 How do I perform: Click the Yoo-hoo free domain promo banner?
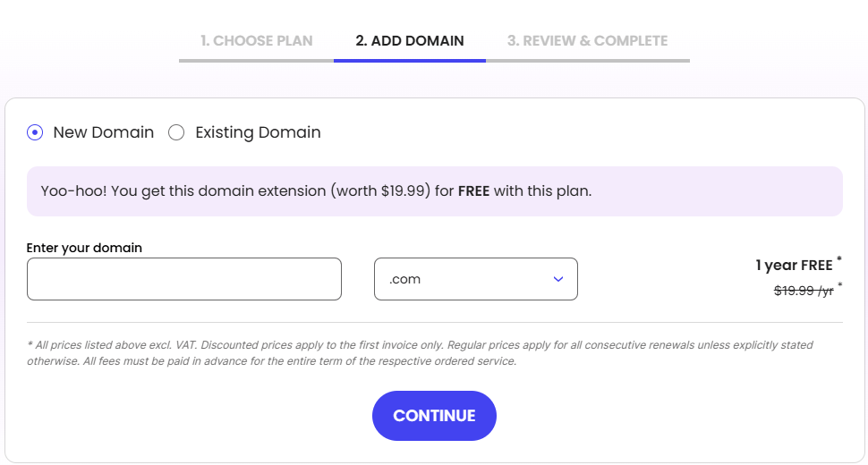click(x=434, y=191)
